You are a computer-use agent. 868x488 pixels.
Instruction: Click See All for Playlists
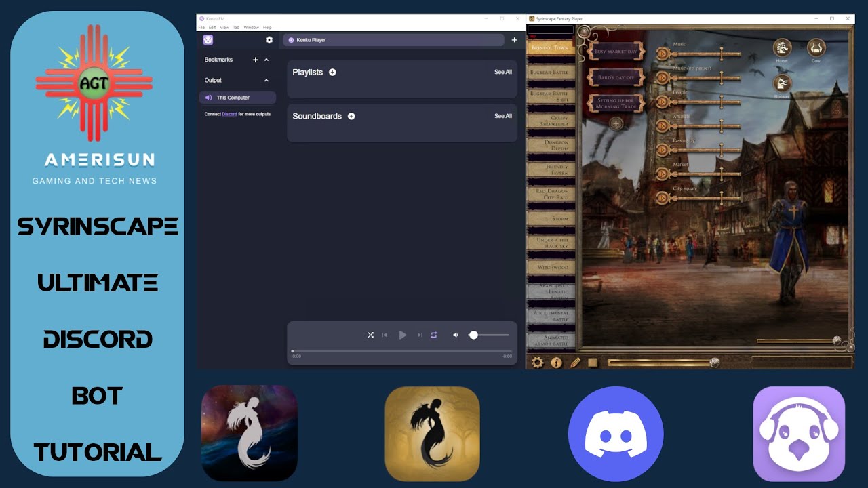503,72
